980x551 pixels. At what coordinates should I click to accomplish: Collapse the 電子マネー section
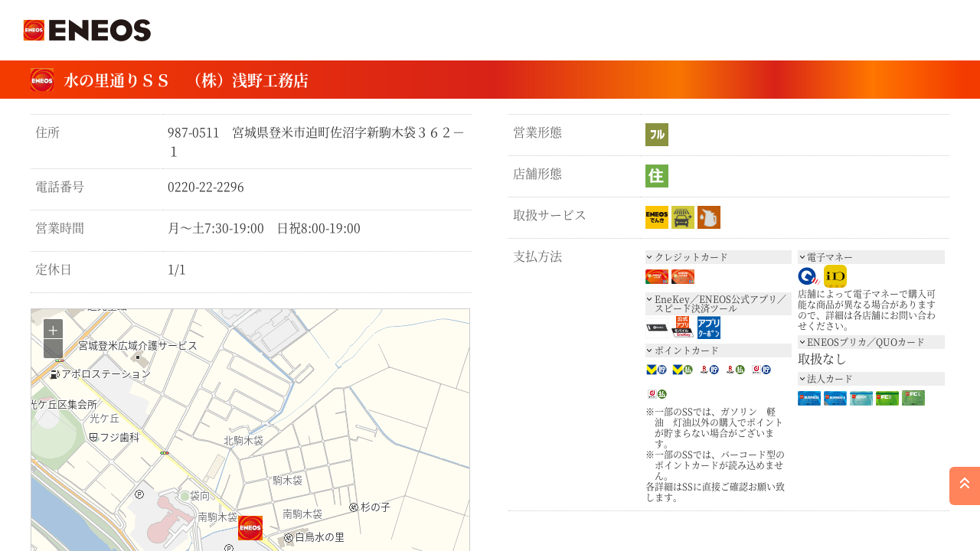tap(871, 257)
